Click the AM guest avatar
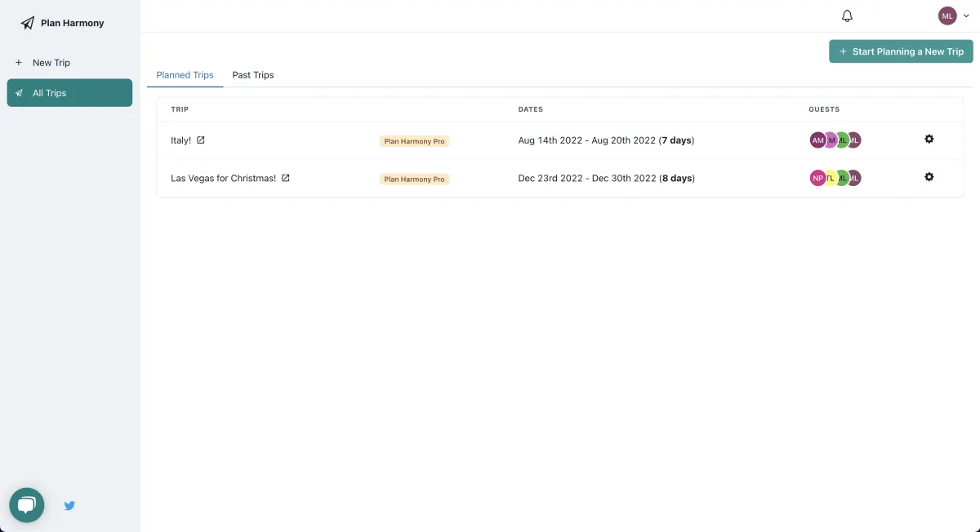 [817, 140]
